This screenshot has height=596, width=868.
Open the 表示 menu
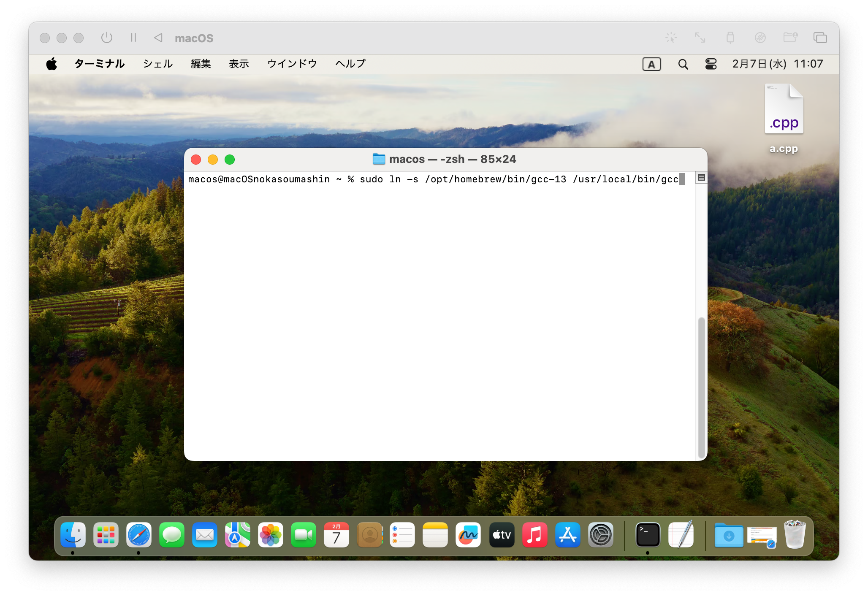[239, 64]
